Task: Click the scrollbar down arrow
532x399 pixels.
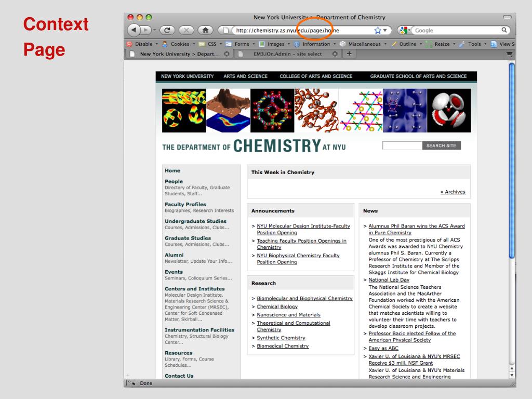Action: pyautogui.click(x=512, y=375)
